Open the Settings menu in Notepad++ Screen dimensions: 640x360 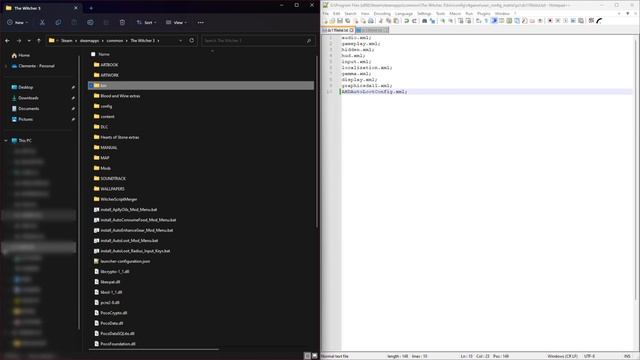(424, 13)
